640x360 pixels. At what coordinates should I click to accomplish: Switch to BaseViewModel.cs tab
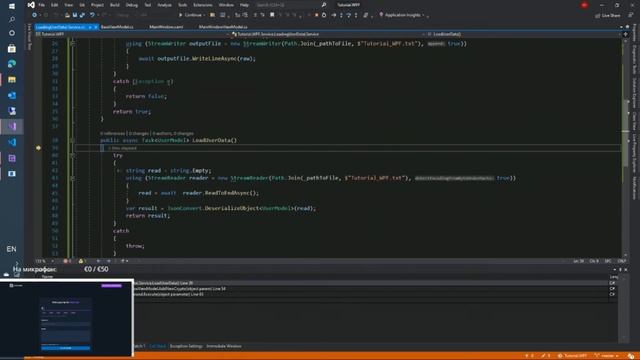pyautogui.click(x=117, y=27)
